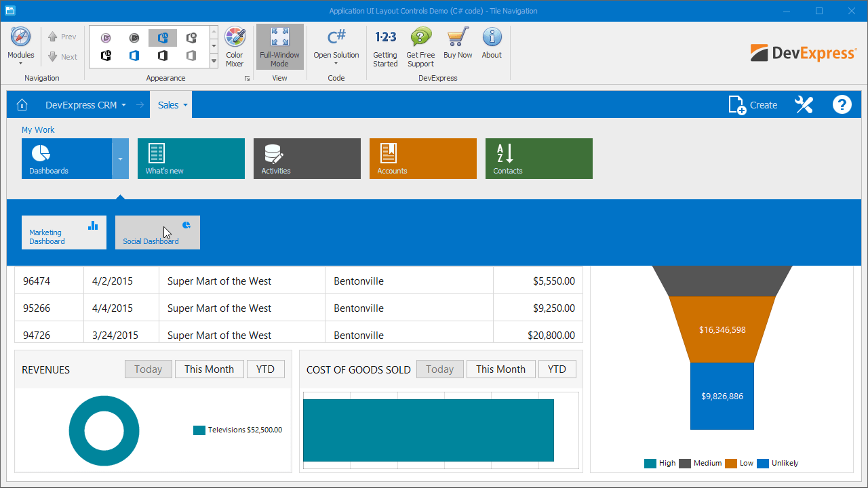Select the tools (wrench) icon in the blue bar
This screenshot has width=868, height=488.
804,104
